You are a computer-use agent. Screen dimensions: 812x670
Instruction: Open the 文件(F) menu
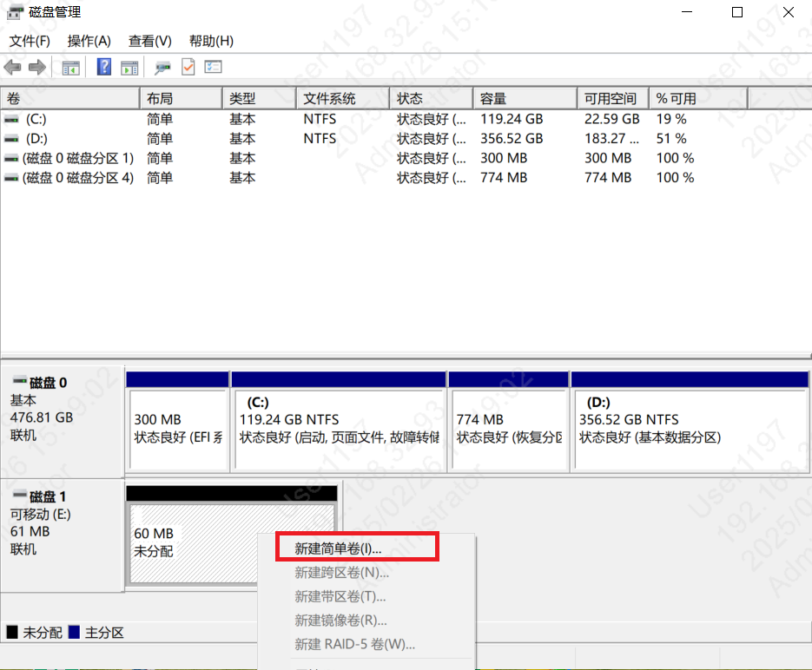(x=29, y=41)
